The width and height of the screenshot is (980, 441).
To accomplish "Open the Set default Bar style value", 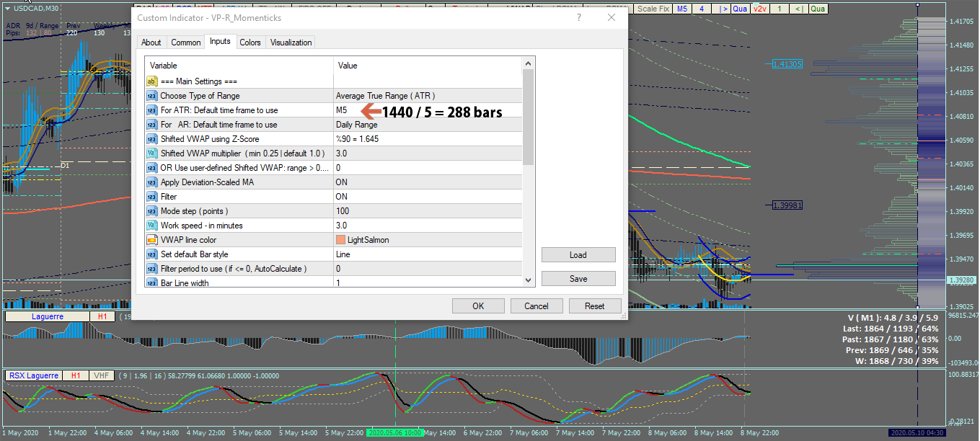I will [428, 254].
